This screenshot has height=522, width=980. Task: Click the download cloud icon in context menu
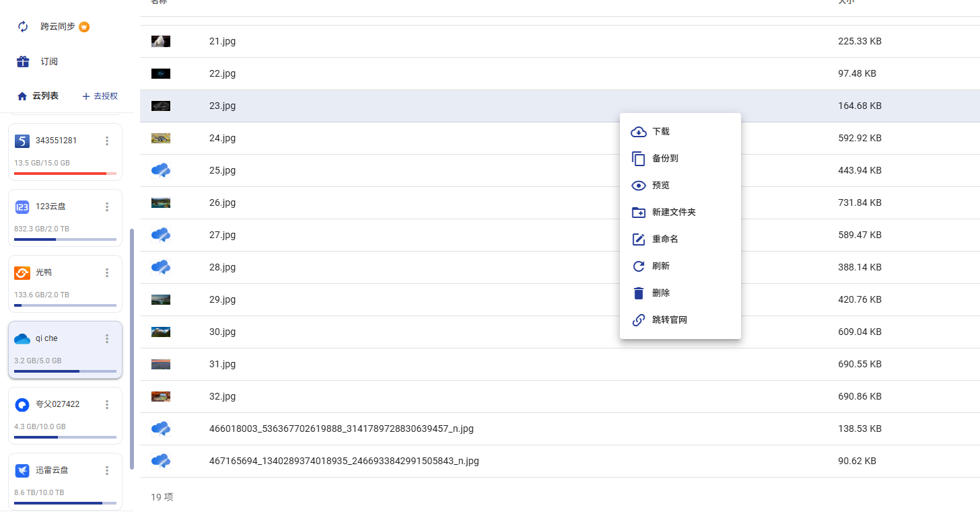(639, 132)
